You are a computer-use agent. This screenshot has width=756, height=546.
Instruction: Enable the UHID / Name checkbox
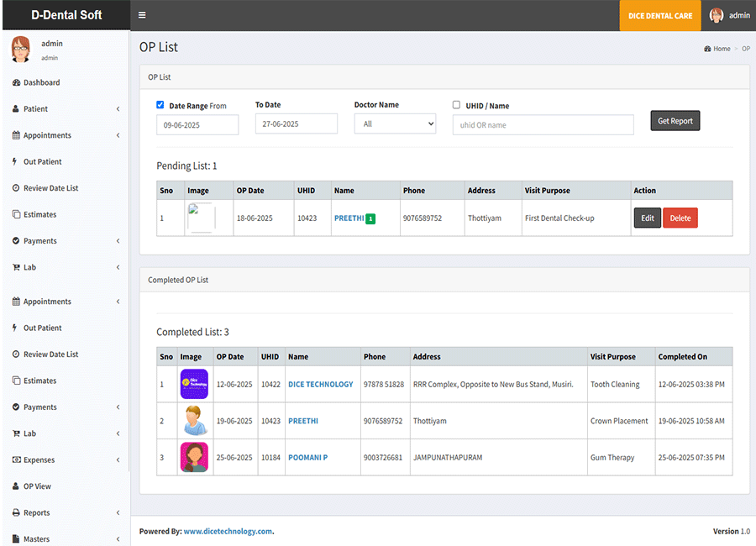(x=457, y=105)
